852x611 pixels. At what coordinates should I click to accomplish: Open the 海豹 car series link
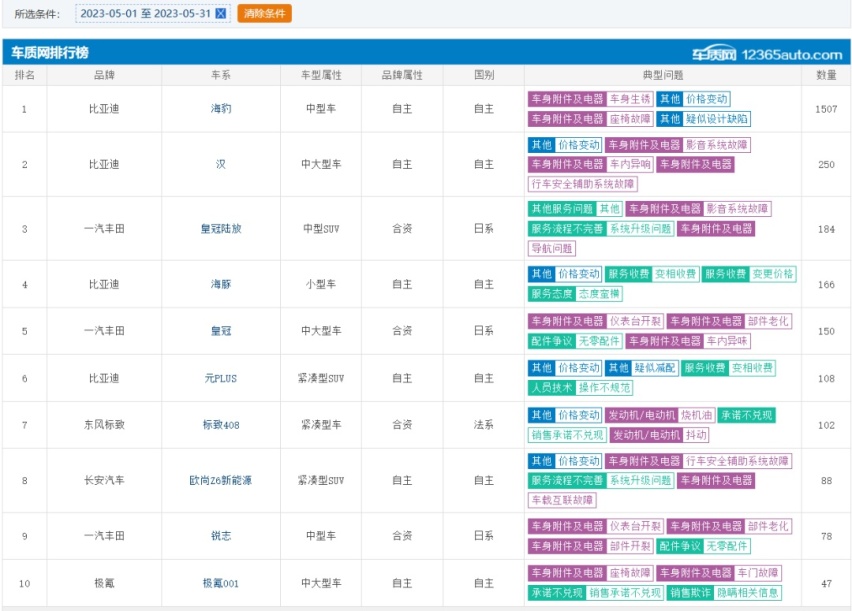tap(221, 109)
